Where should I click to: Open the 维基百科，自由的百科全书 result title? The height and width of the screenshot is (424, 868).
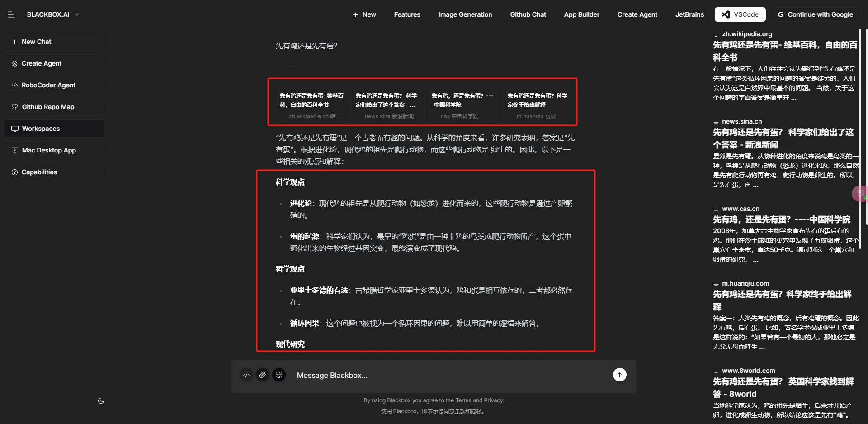coord(785,51)
